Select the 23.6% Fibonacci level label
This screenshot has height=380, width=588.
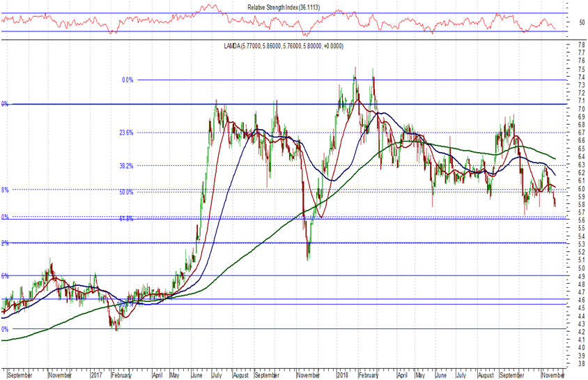pyautogui.click(x=126, y=132)
